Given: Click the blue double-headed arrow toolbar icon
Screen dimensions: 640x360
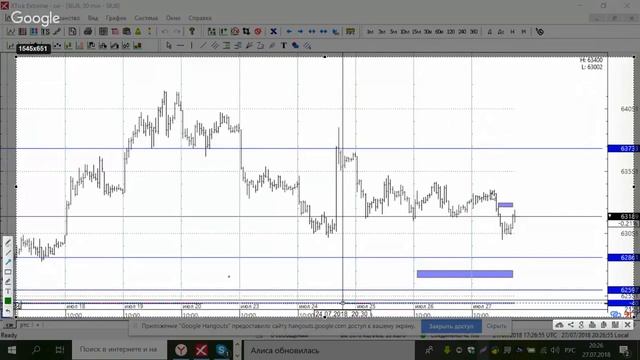Looking at the screenshot, I should tap(312, 31).
